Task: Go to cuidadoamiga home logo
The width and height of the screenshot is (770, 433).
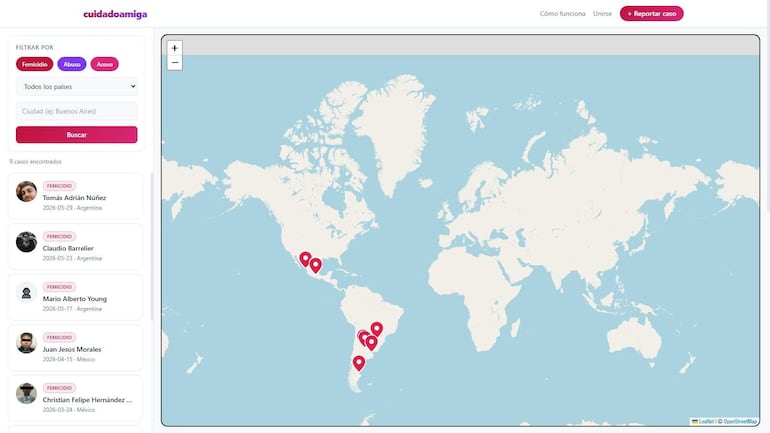Action: click(115, 14)
